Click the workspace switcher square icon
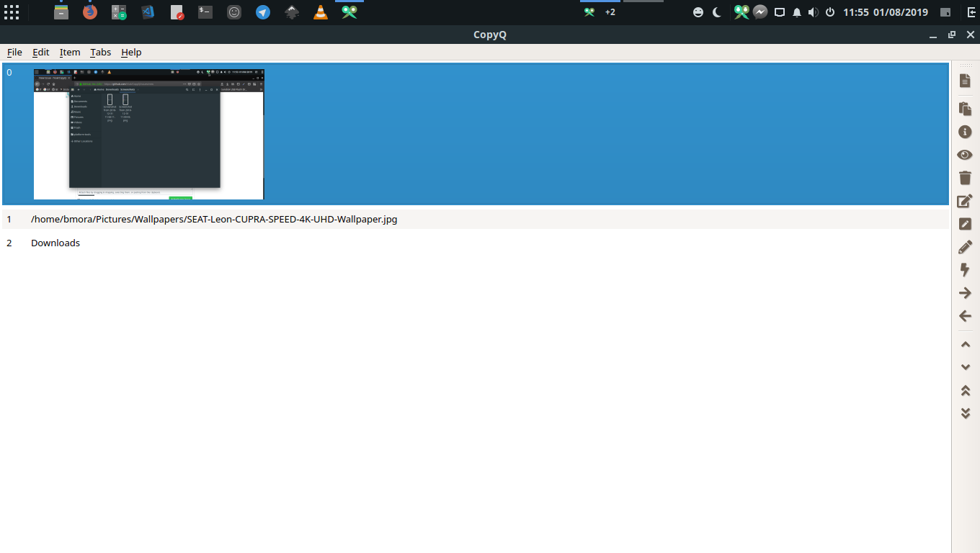The height and width of the screenshot is (553, 980). tap(945, 12)
